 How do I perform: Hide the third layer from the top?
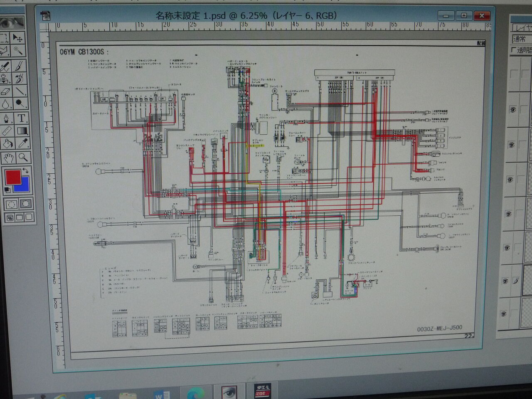[x=511, y=145]
